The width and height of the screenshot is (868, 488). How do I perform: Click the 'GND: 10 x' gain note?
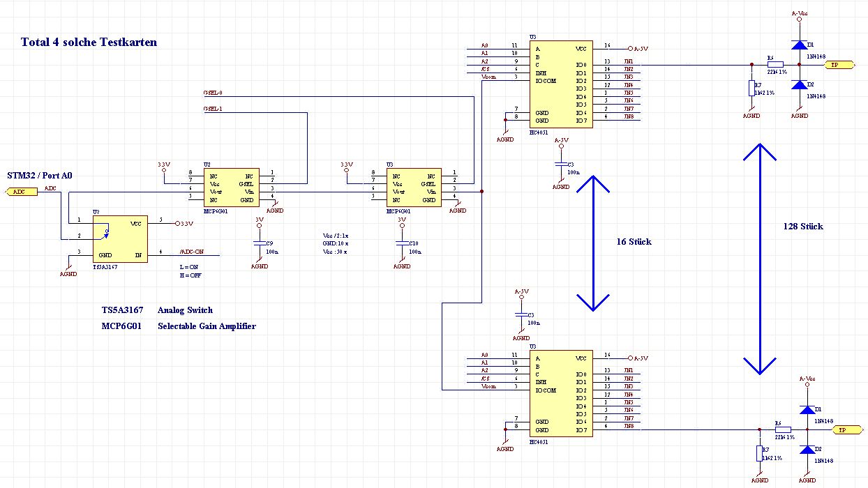click(x=335, y=243)
